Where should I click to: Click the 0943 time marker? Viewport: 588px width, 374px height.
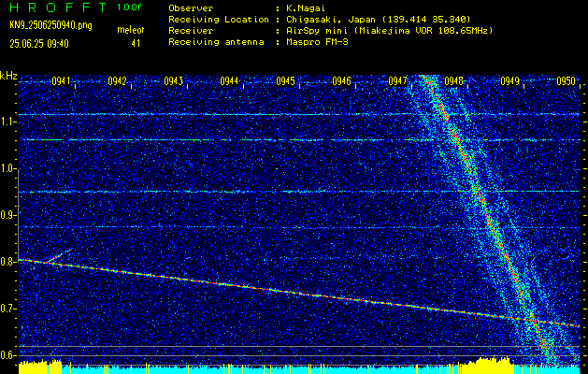tap(173, 81)
